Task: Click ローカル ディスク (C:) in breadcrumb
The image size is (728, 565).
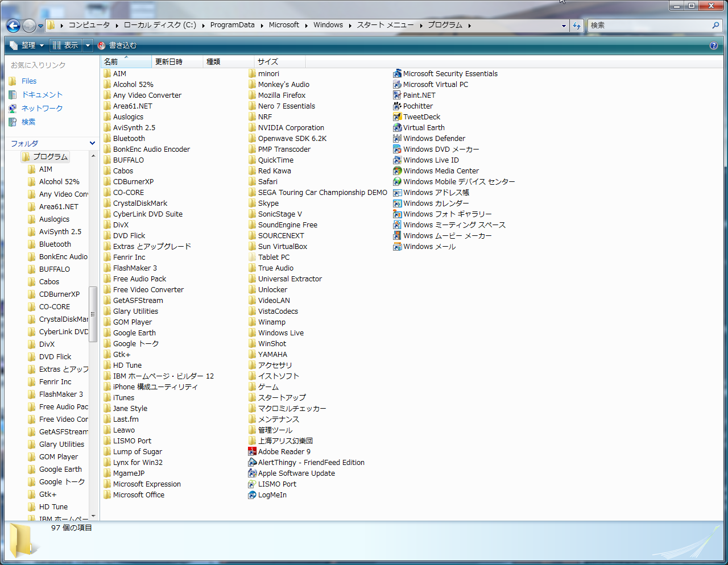Action: [x=160, y=25]
